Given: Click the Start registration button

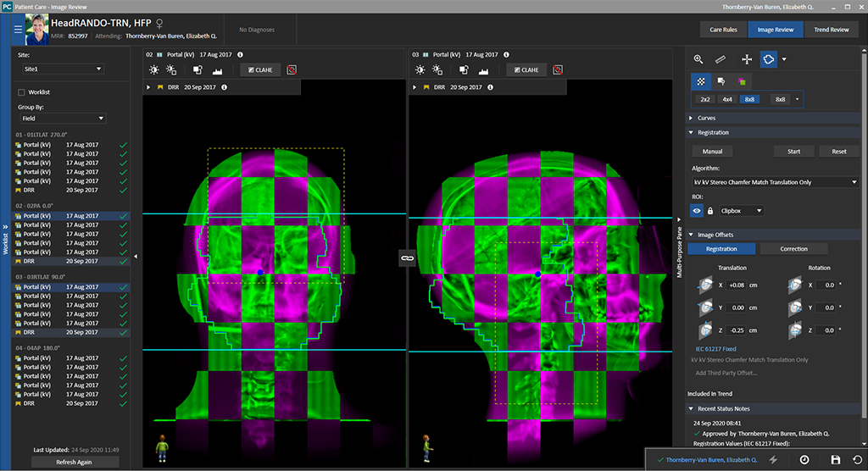Looking at the screenshot, I should [x=793, y=152].
